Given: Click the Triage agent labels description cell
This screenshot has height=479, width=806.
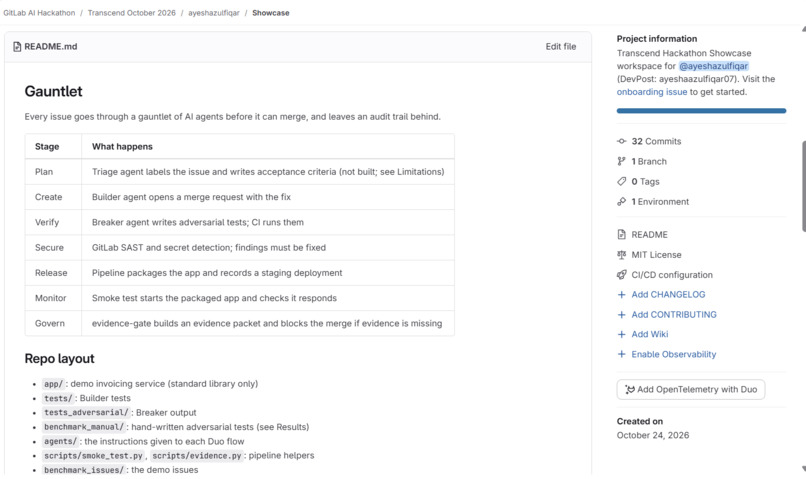Looking at the screenshot, I should coord(268,172).
